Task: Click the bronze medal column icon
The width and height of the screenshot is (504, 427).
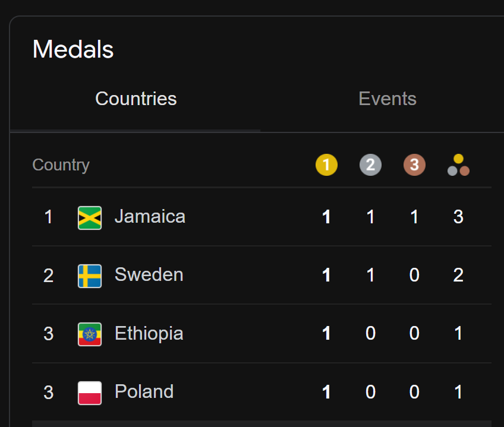Action: (414, 165)
